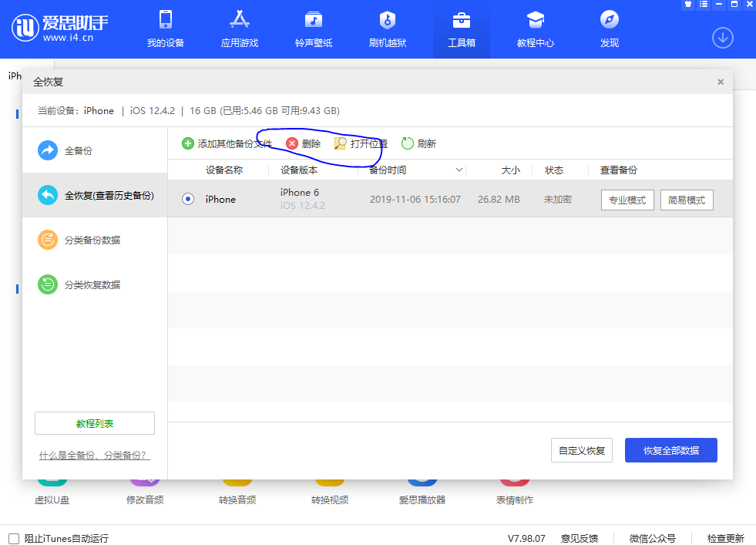Click the 恢复全部数据 button

pyautogui.click(x=670, y=450)
